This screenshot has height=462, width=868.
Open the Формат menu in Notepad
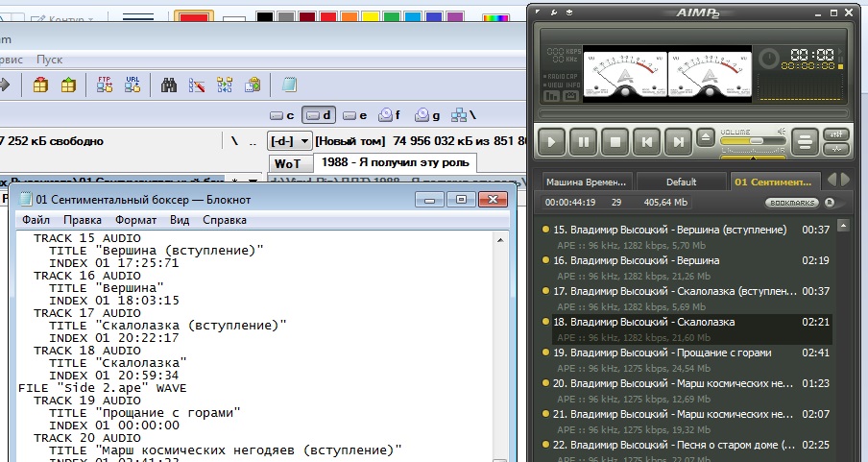pos(135,220)
